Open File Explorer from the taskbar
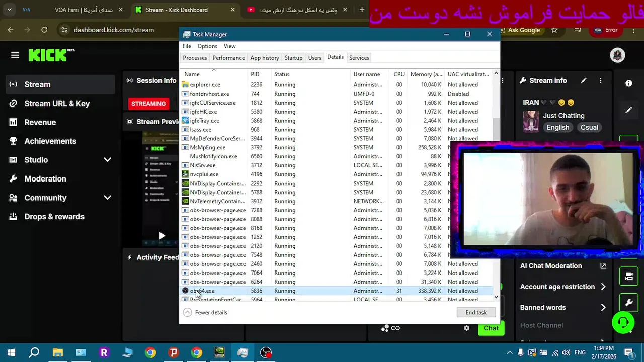The width and height of the screenshot is (644, 362). point(58,352)
